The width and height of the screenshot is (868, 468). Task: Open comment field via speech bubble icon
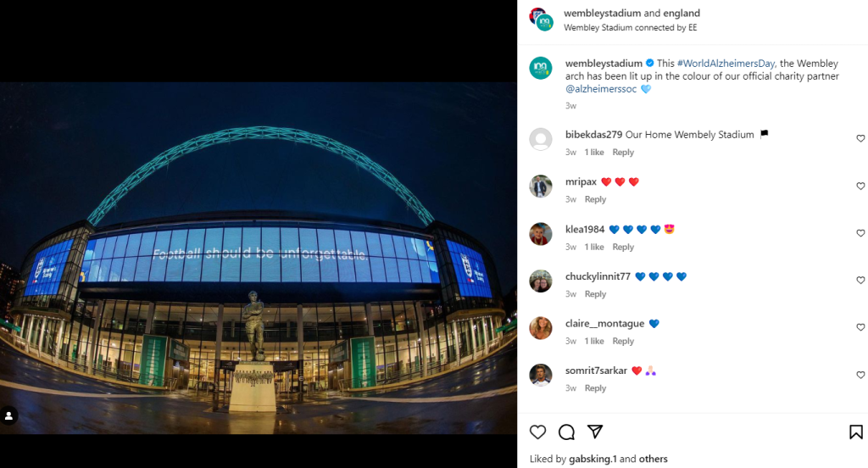[566, 432]
